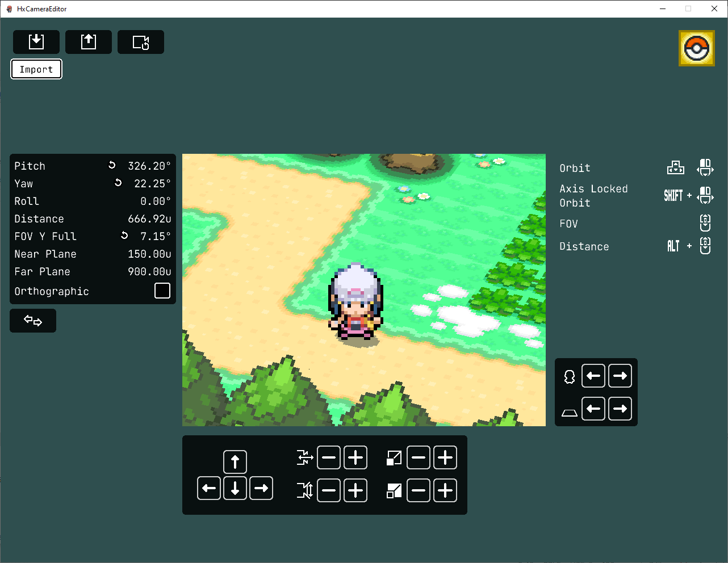Click the Far Plane value 900.00u
This screenshot has width=728, height=563.
[x=149, y=271]
